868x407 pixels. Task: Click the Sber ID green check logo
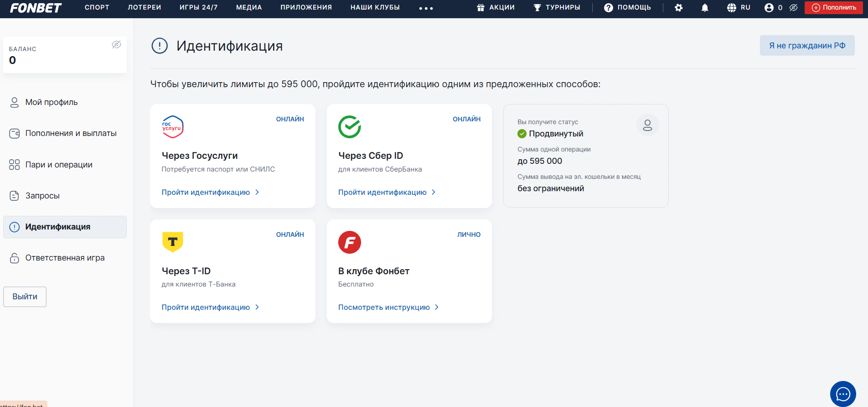[350, 127]
